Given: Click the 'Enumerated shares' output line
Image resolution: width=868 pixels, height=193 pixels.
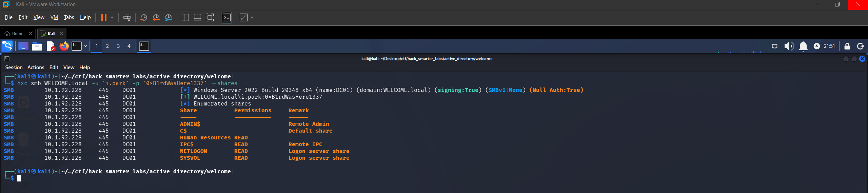Looking at the screenshot, I should pos(222,104).
